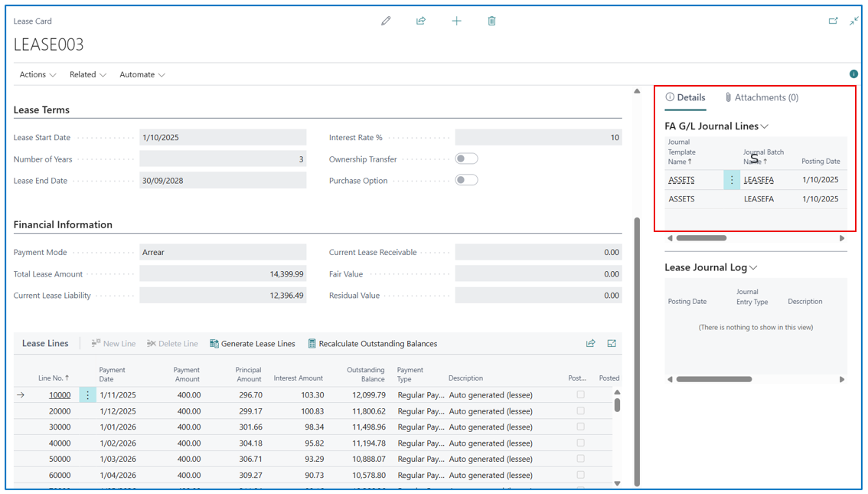Expand the FA G/L Journal Lines chevron
Screen dimensions: 868x494
tap(764, 126)
